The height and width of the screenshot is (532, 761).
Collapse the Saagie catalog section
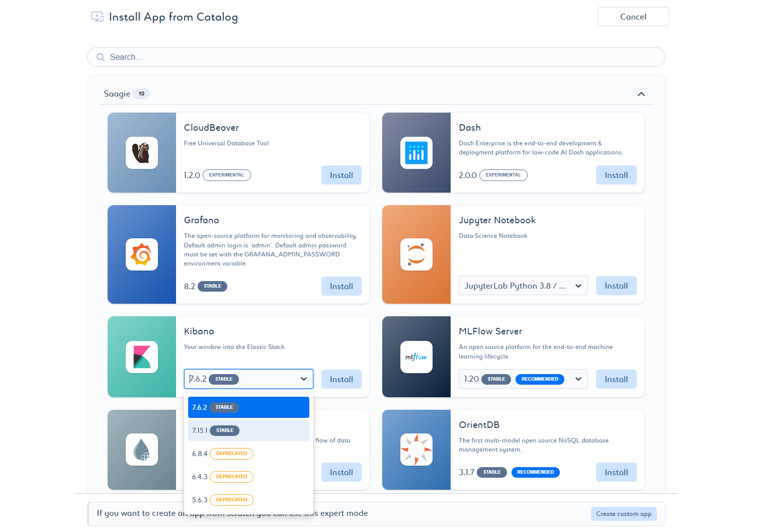[x=641, y=94]
